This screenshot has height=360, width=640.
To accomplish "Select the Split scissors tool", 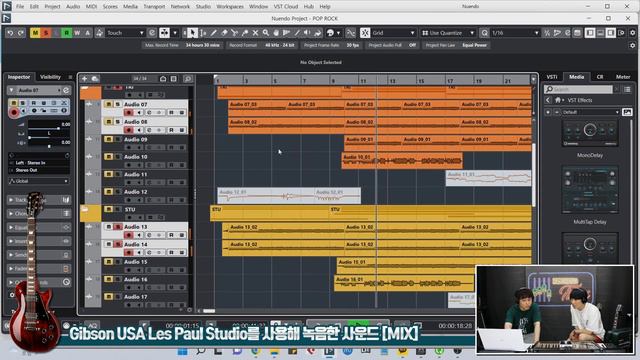I will point(234,33).
